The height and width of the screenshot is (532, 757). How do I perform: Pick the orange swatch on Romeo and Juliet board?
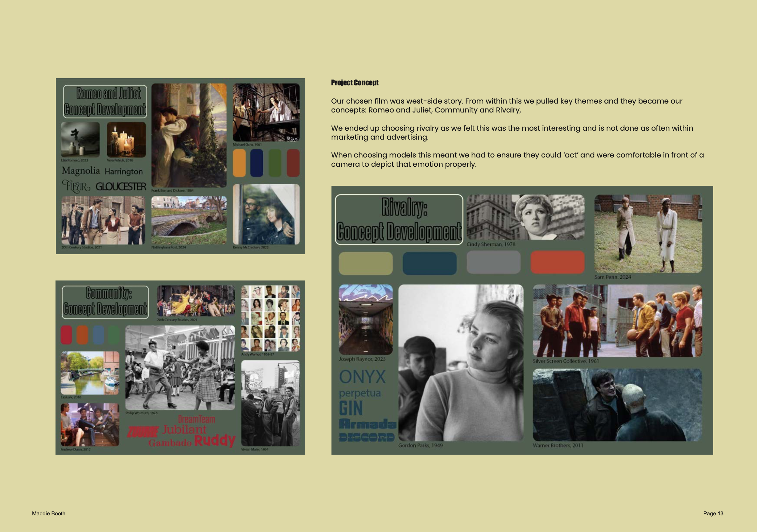(x=239, y=163)
